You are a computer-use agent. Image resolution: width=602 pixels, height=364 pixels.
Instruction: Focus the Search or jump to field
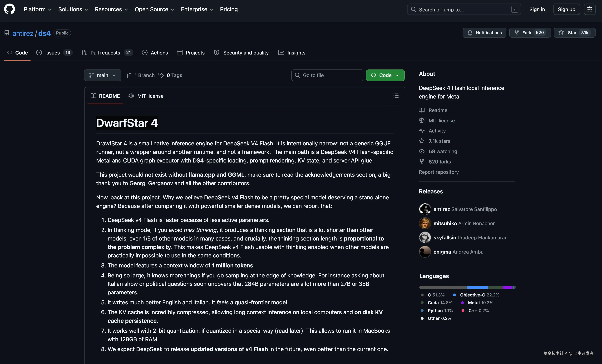(464, 9)
